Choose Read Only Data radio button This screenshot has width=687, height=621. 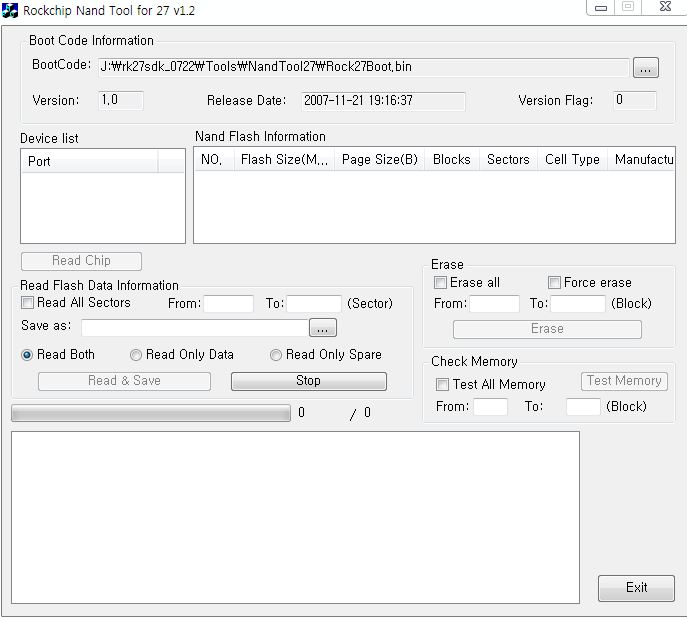pos(136,355)
